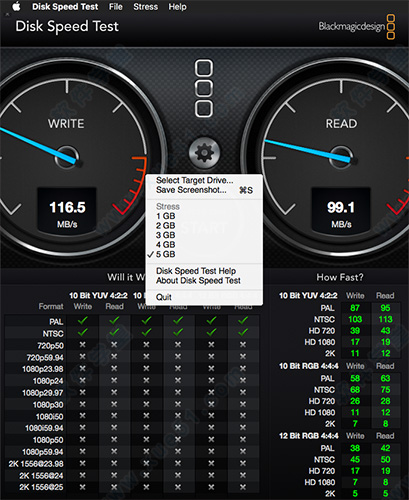Screen dimensions: 409x500
Task: Click the NTSC row label in format table
Action: [x=53, y=334]
